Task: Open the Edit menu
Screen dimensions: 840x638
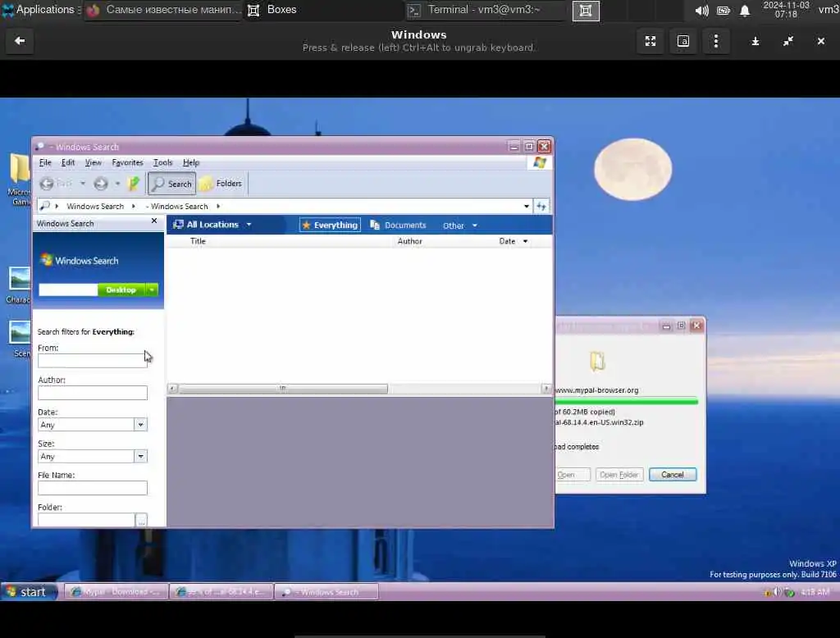Action: 68,162
